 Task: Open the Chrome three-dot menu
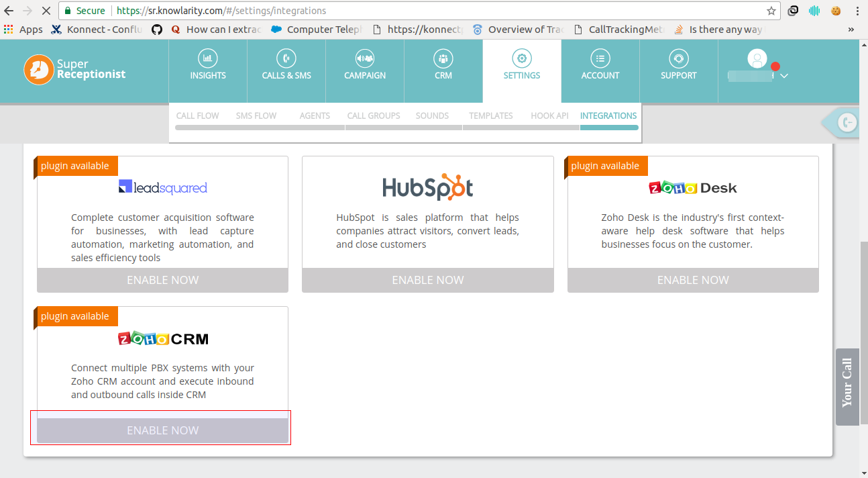click(857, 11)
